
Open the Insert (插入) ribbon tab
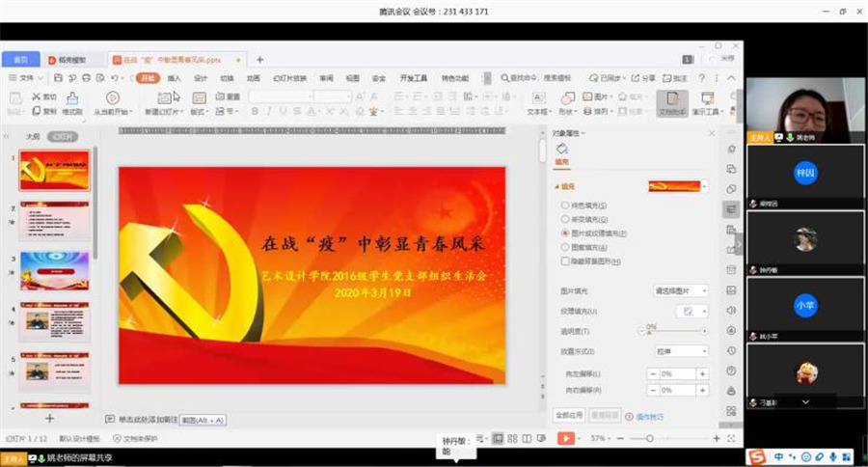tap(175, 78)
